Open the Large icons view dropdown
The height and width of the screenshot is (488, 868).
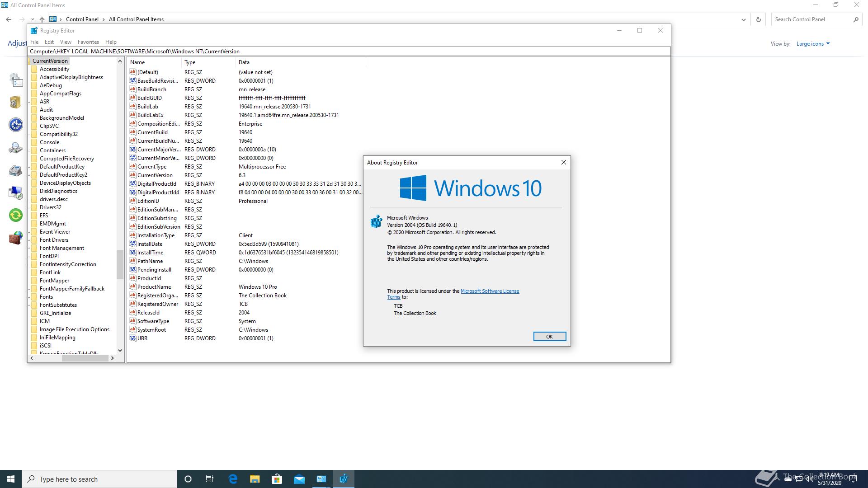pyautogui.click(x=813, y=44)
